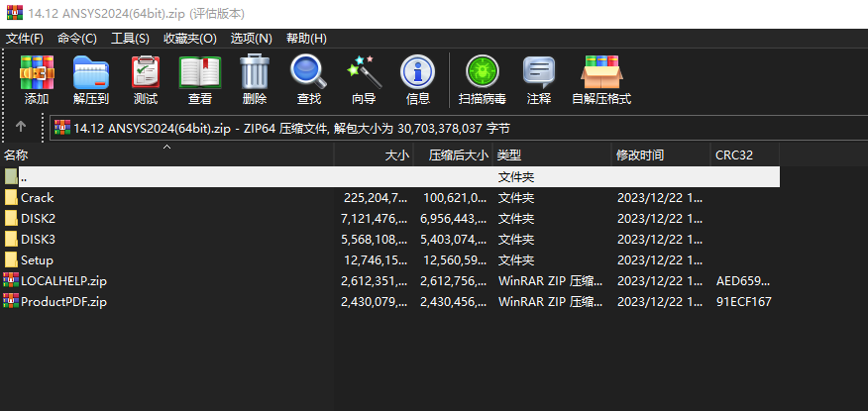This screenshot has height=411, width=868.
Task: Click the WinRAR title bar icon
Action: (x=15, y=13)
